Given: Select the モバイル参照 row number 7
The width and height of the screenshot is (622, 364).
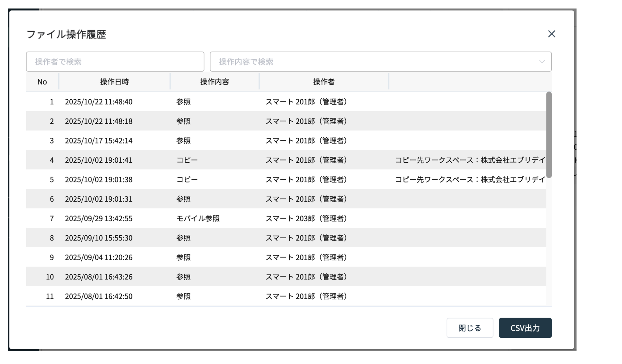Looking at the screenshot, I should click(198, 218).
